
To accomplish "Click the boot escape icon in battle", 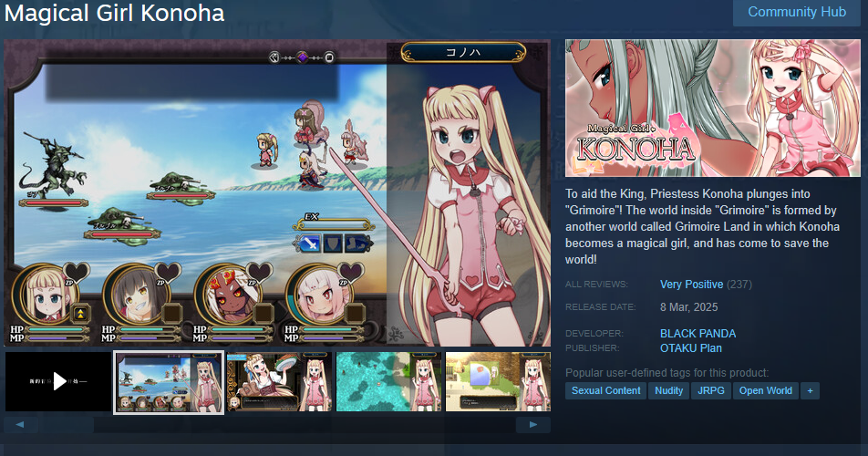I will click(x=357, y=244).
